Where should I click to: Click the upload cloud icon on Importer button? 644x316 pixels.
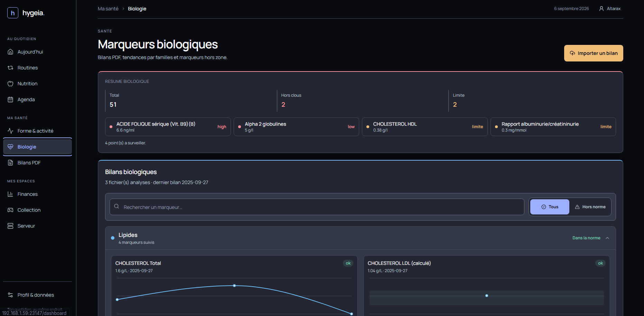572,53
